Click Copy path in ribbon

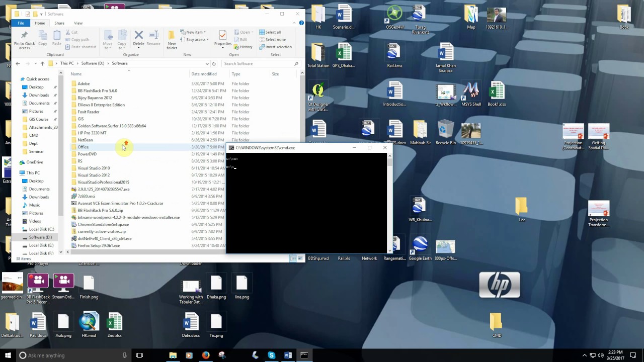pos(77,39)
